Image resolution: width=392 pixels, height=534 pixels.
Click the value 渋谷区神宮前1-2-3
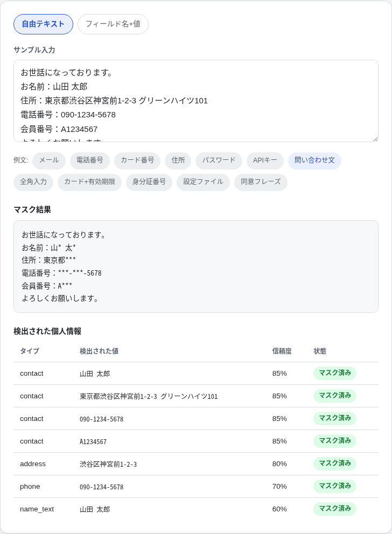[108, 464]
